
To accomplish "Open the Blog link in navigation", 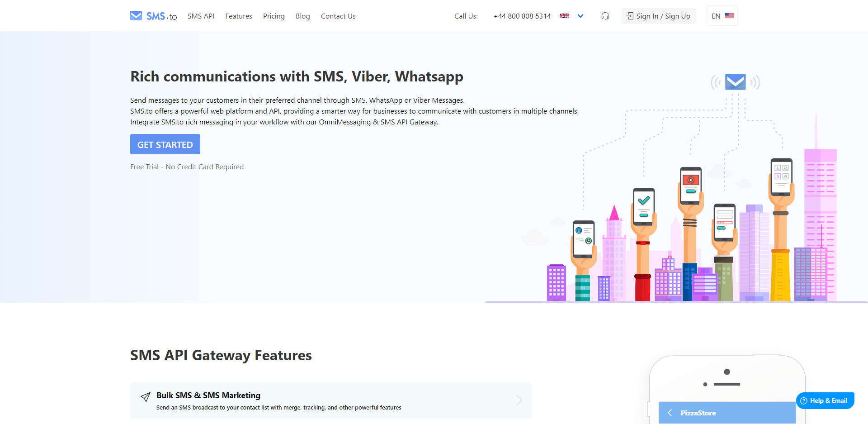I will [x=303, y=16].
